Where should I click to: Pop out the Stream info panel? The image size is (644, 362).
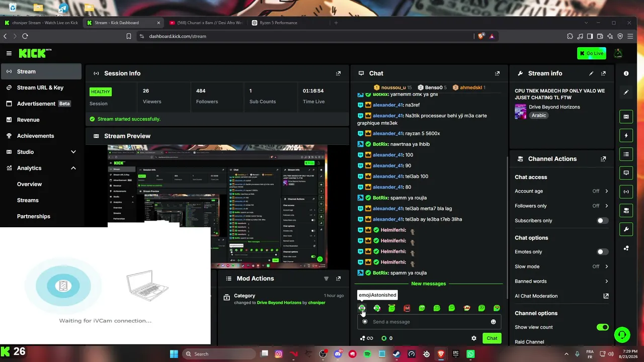603,73
